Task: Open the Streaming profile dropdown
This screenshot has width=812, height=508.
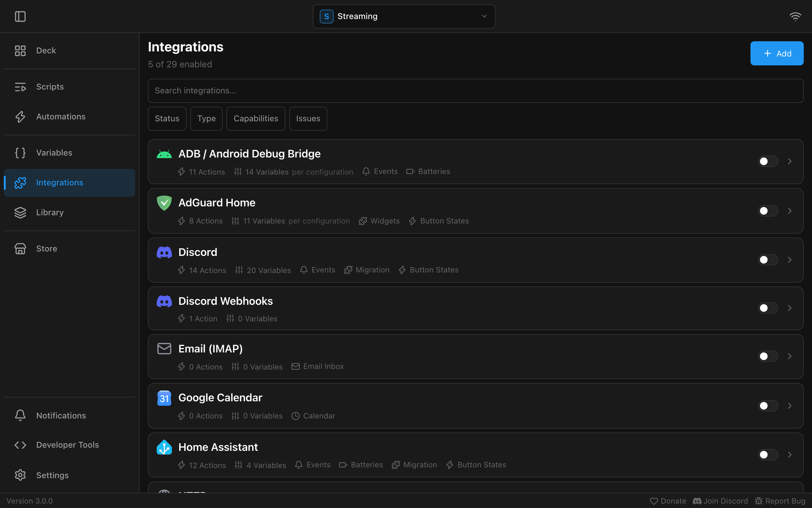Action: click(404, 17)
